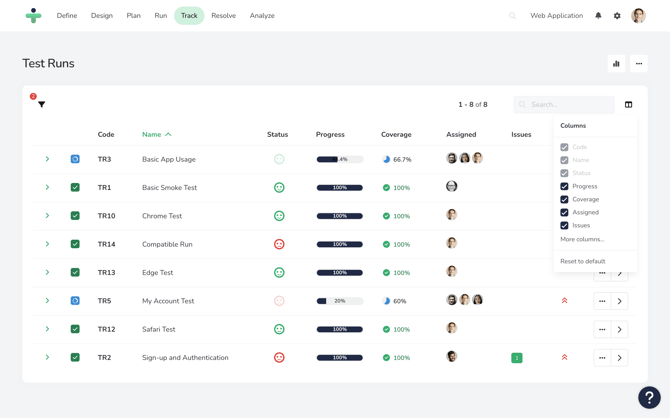Click the green plus app logo
Viewport: 670px width, 418px height.
(33, 15)
